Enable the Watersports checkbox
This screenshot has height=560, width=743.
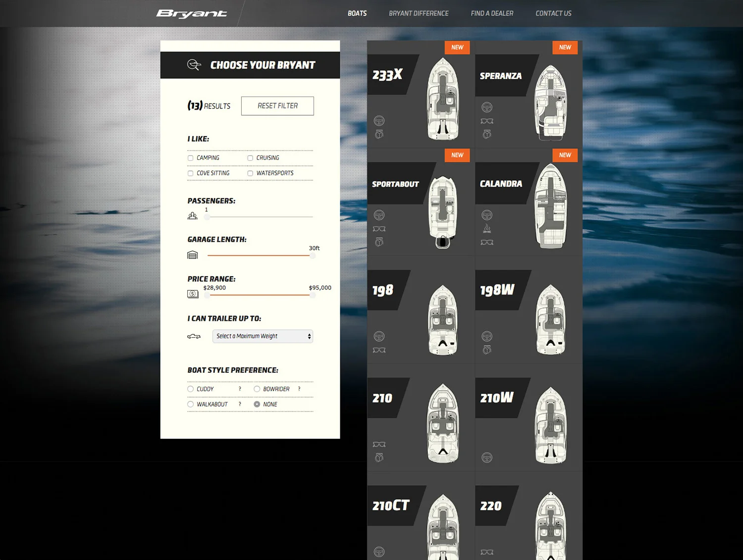tap(250, 173)
